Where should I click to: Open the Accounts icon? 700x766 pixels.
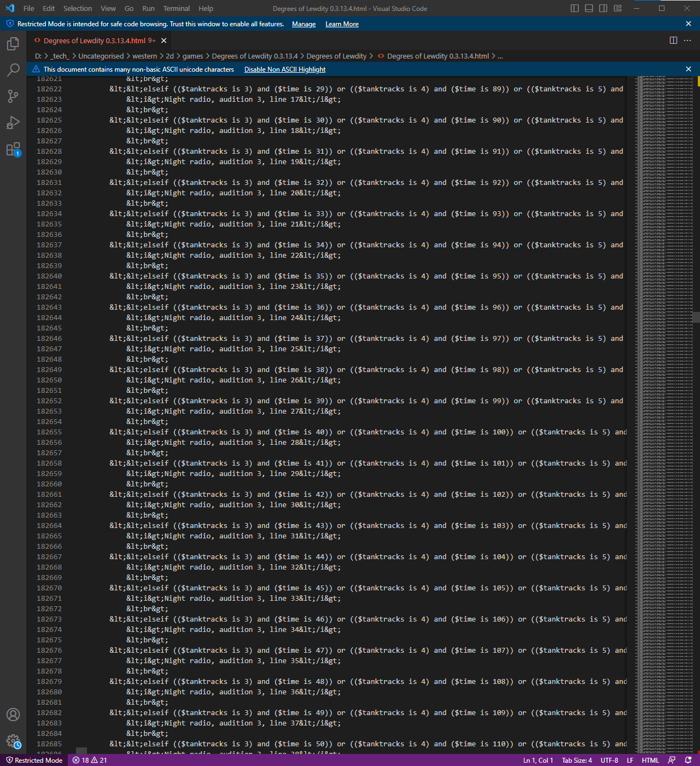pos(13,715)
